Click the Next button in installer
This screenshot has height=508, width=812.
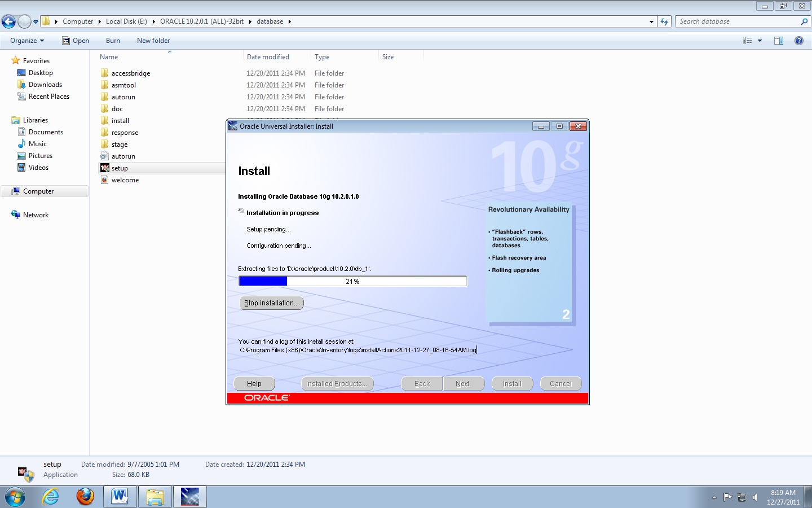point(464,384)
